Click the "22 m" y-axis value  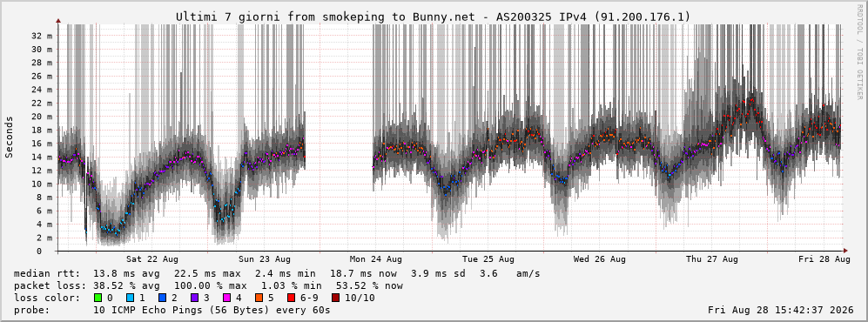tap(42, 103)
